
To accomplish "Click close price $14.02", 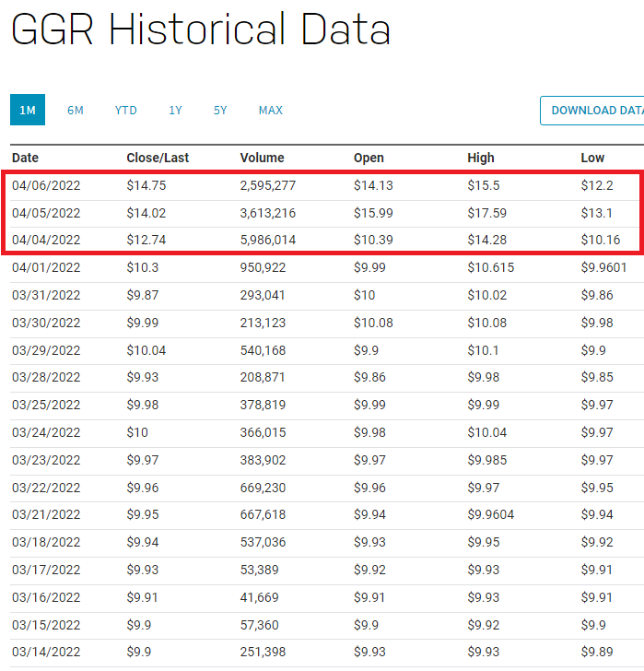I will pyautogui.click(x=146, y=213).
